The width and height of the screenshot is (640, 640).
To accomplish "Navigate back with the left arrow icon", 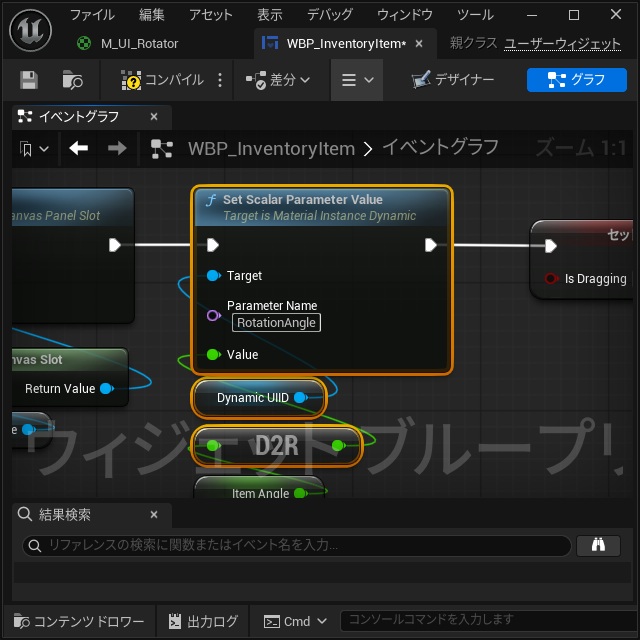I will pyautogui.click(x=78, y=148).
